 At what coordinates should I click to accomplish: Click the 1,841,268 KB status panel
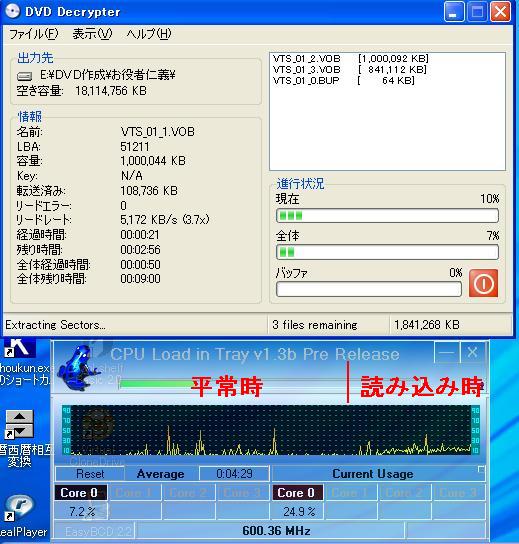(450, 325)
